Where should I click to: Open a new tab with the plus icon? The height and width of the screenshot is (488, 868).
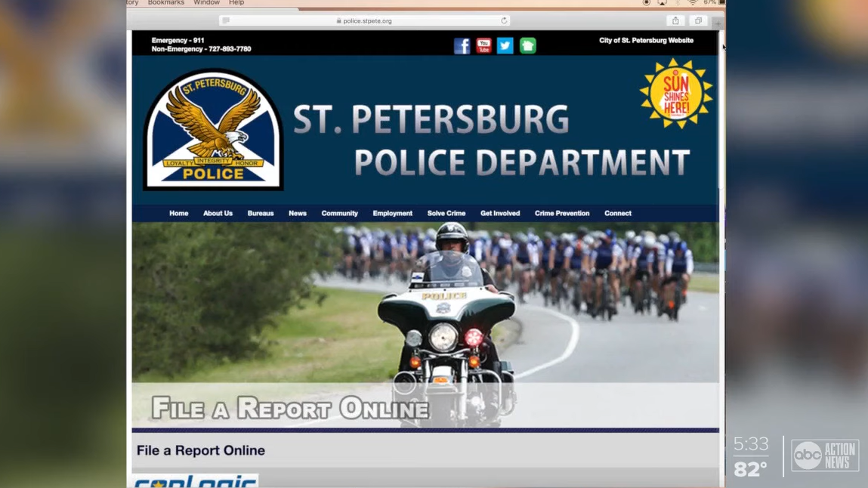(718, 23)
